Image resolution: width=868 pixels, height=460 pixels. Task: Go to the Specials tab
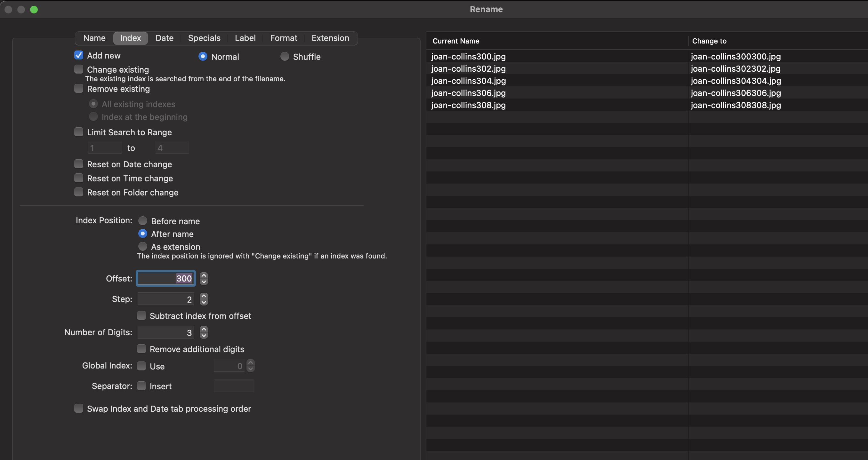pyautogui.click(x=204, y=38)
